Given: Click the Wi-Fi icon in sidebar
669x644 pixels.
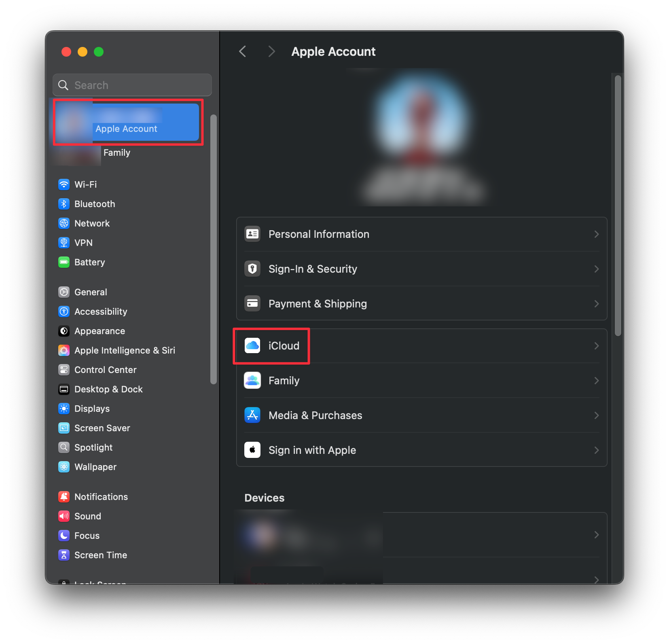Looking at the screenshot, I should (64, 184).
